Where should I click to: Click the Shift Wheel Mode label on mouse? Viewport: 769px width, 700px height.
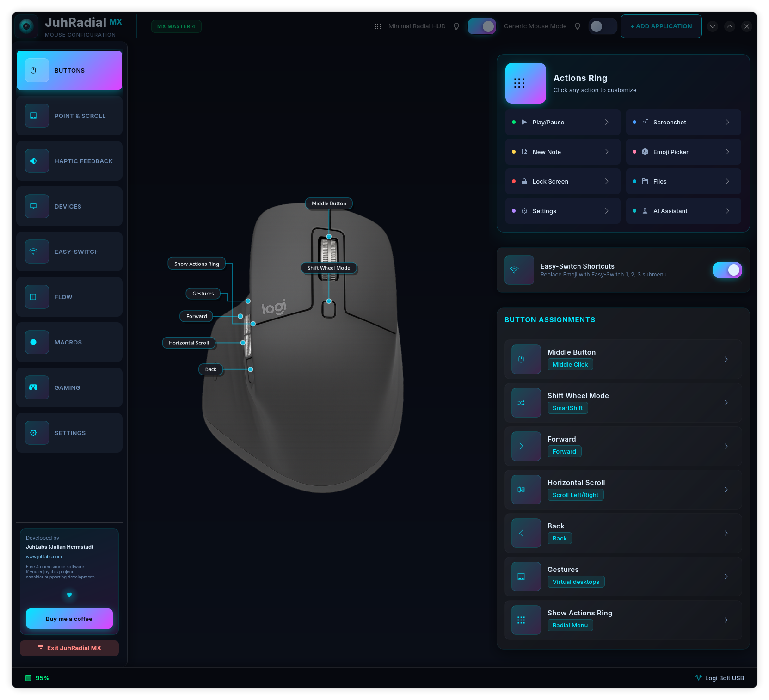[x=329, y=268]
